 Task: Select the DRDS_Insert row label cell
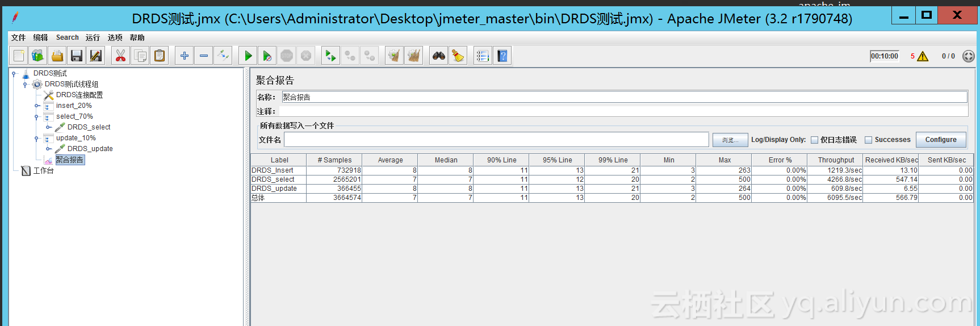coord(279,170)
